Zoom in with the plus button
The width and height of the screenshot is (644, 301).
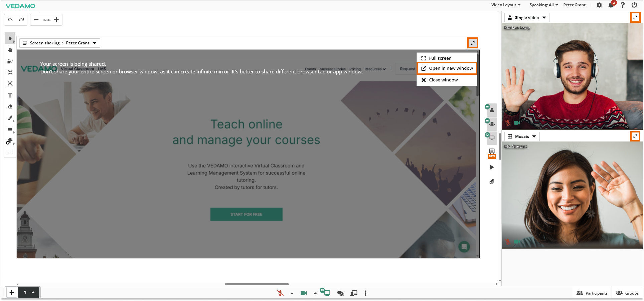(56, 20)
